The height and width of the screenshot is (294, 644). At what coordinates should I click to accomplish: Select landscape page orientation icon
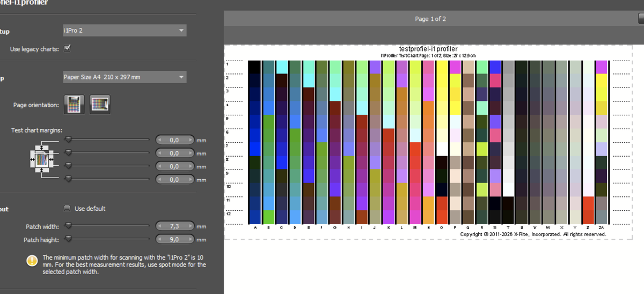[x=100, y=104]
